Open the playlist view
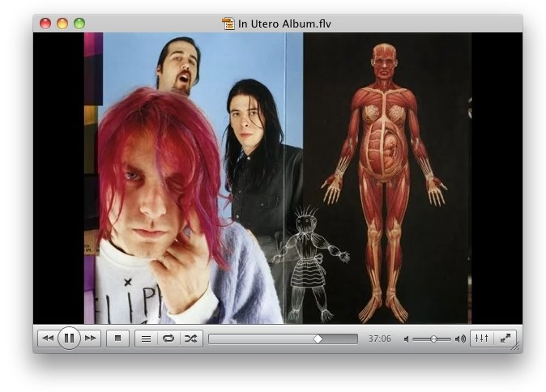 coord(147,339)
